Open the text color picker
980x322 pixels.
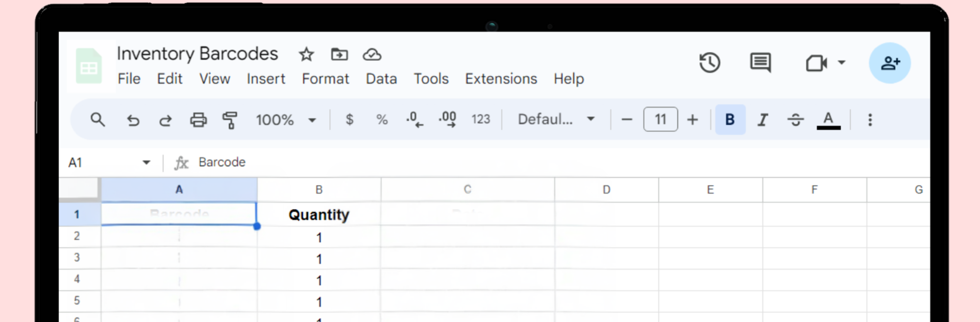828,120
